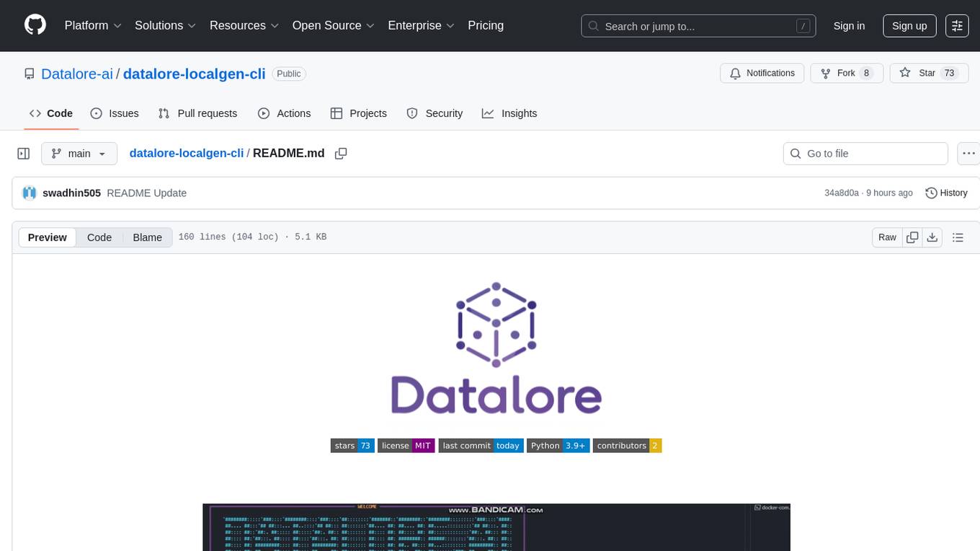Open the README Update commit message
The image size is (980, 551).
pos(147,193)
